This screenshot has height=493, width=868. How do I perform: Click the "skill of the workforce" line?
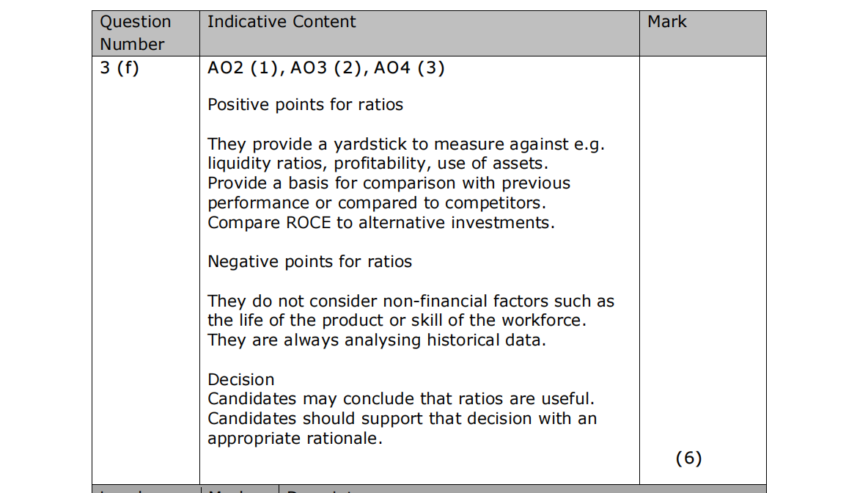397,321
